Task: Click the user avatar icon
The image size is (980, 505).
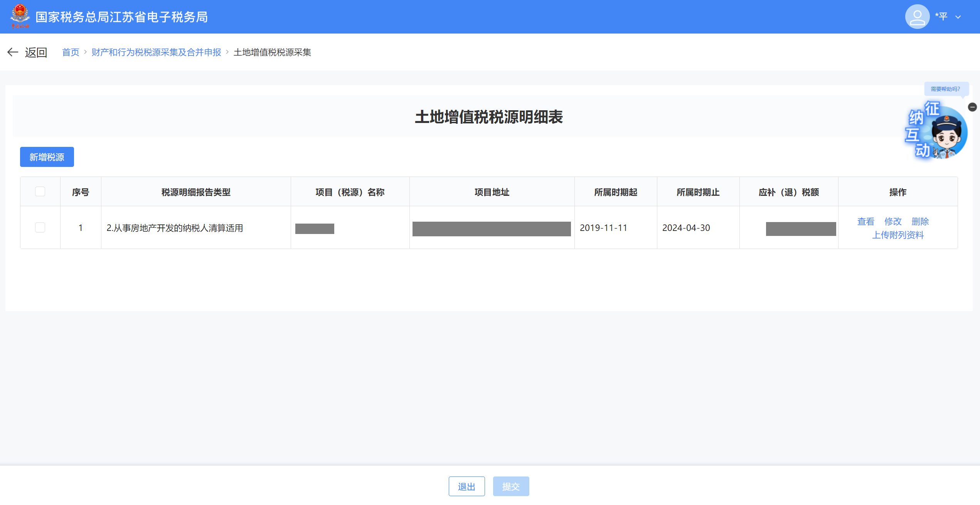Action: click(917, 17)
